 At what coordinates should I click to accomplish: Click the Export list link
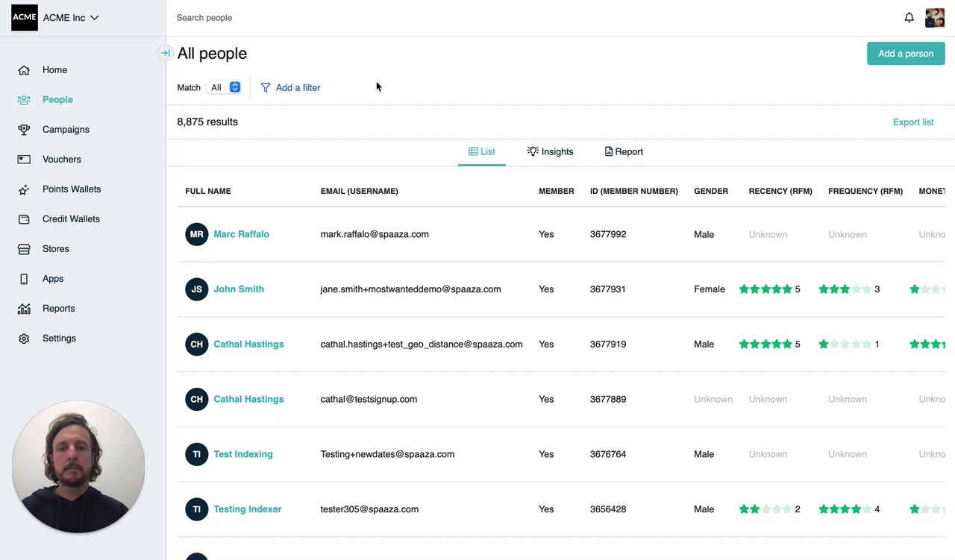(x=912, y=122)
